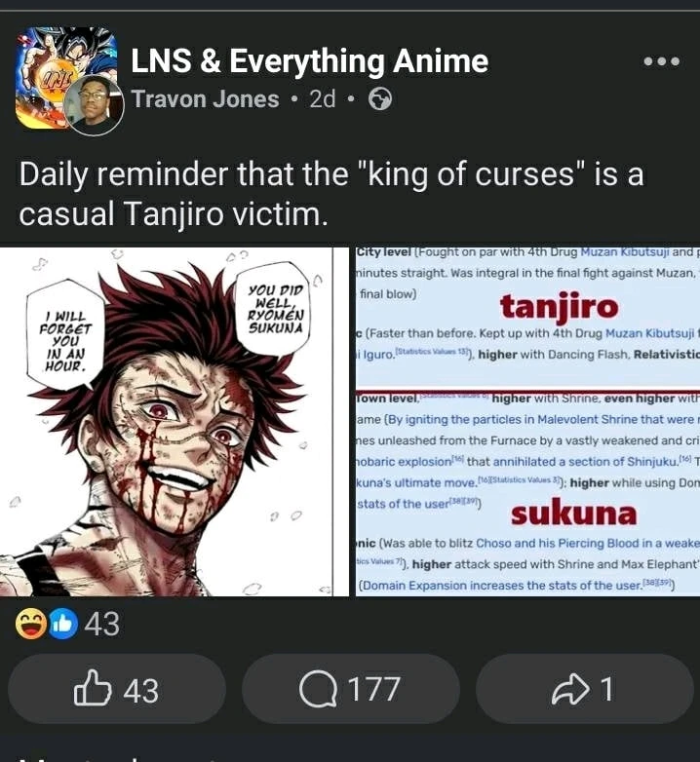View the 43 reactions count list

(x=102, y=625)
